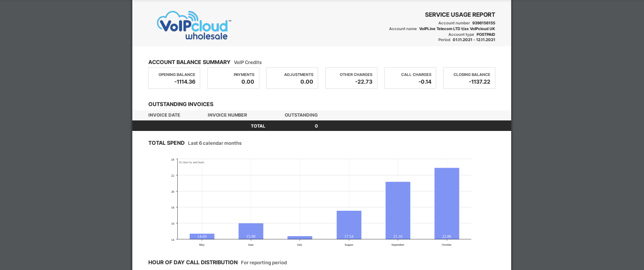The image size is (644, 270).
Task: Select the October bar in the chart
Action: coord(447,203)
